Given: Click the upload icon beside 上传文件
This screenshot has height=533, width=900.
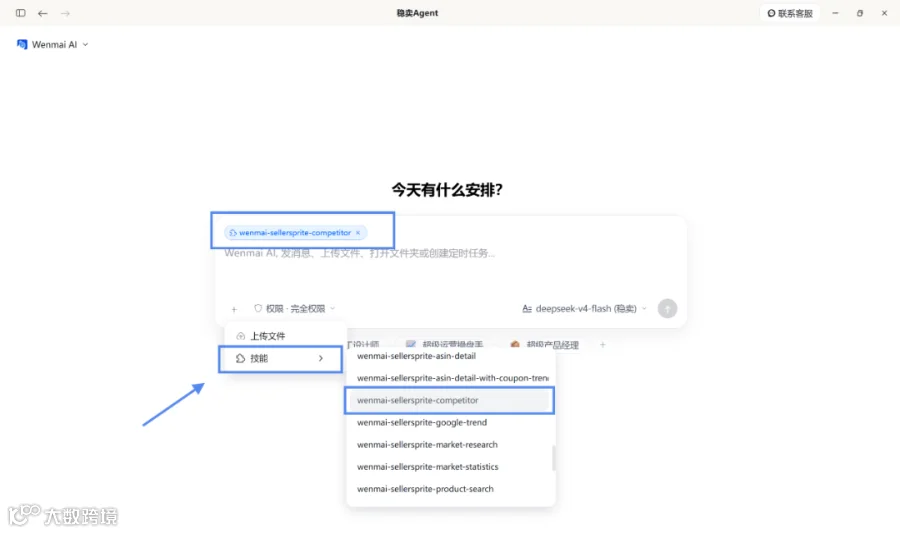Looking at the screenshot, I should pyautogui.click(x=240, y=336).
